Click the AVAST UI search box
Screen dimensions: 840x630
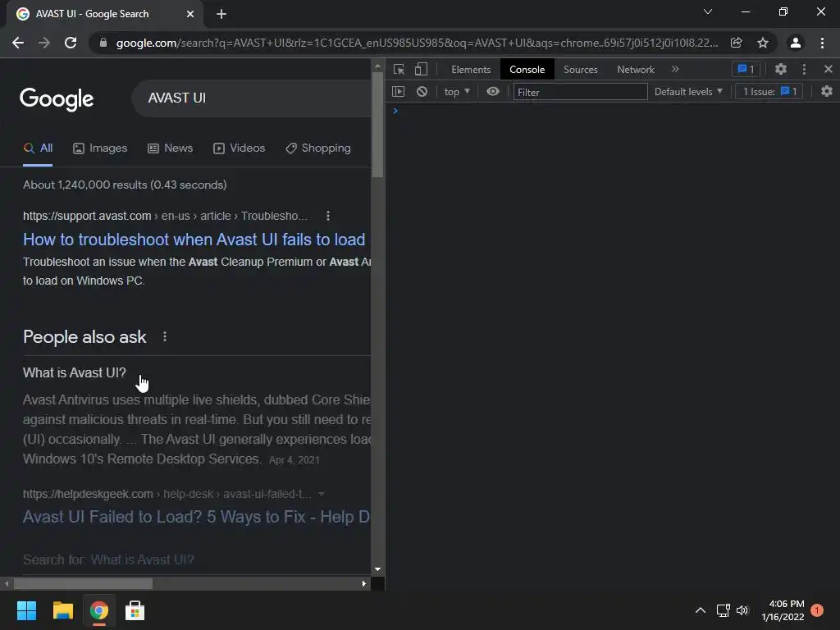(252, 98)
